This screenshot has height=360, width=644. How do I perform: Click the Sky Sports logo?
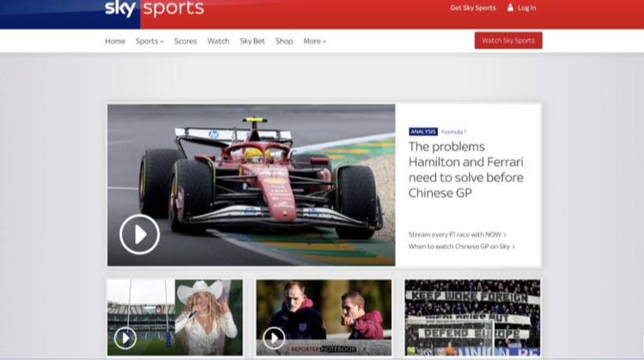coord(154,9)
